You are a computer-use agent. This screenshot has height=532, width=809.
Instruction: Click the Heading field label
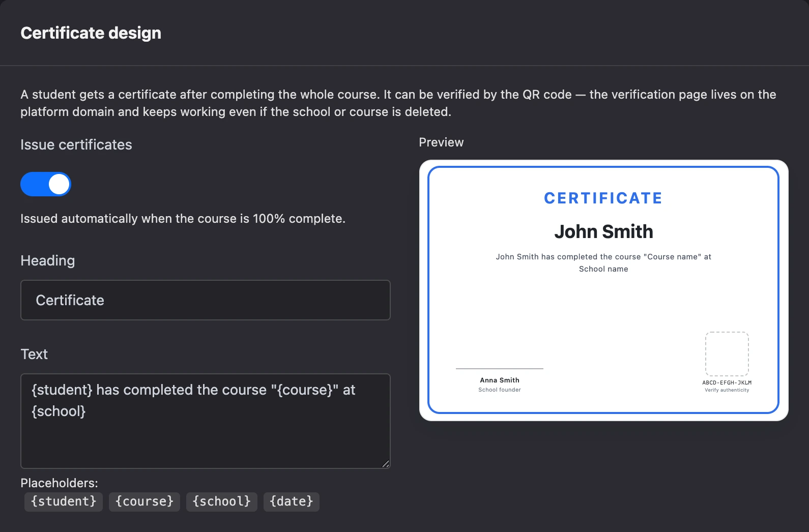tap(48, 261)
